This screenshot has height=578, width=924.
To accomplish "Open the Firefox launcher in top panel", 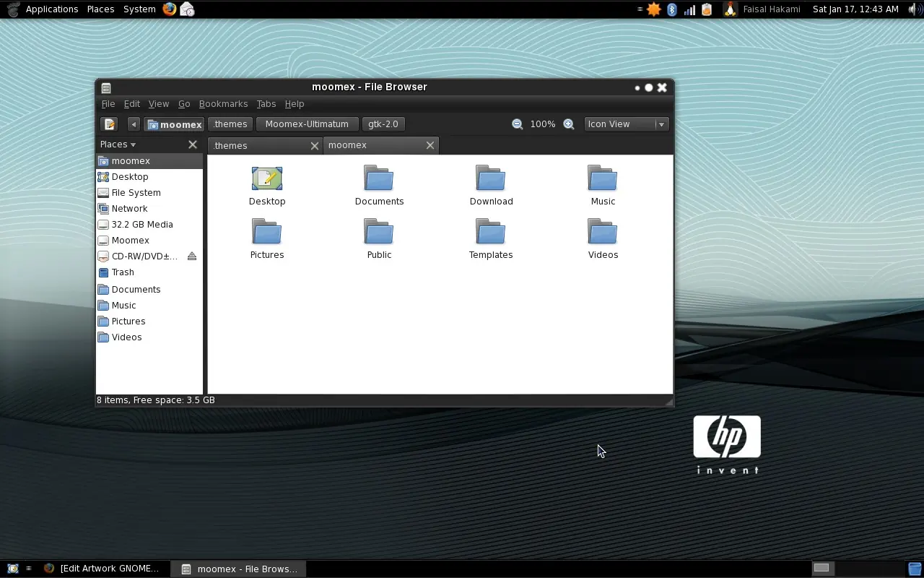I will [x=170, y=9].
